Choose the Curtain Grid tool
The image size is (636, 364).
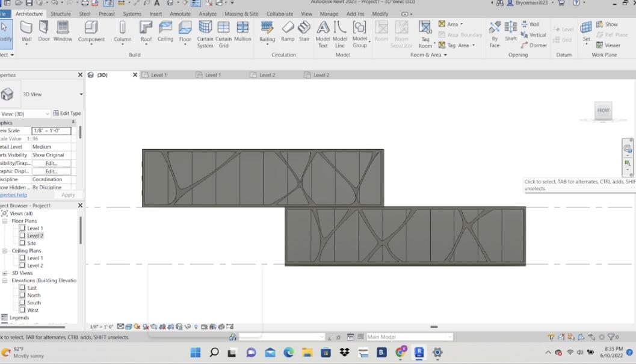(223, 34)
